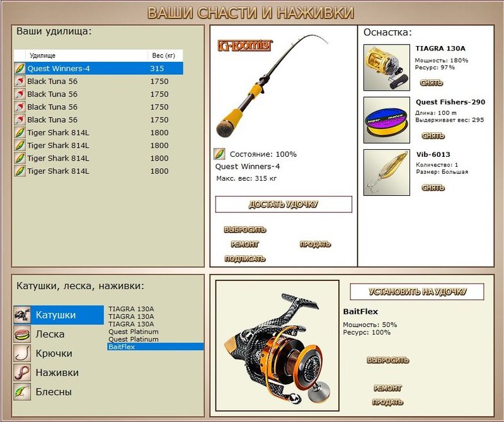Click СНЯТЬ under Quest Fishers-290
504x422 pixels.
[433, 135]
